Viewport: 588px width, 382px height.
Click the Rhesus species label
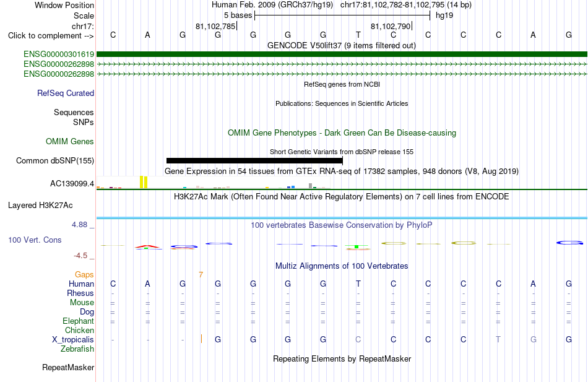click(x=80, y=293)
